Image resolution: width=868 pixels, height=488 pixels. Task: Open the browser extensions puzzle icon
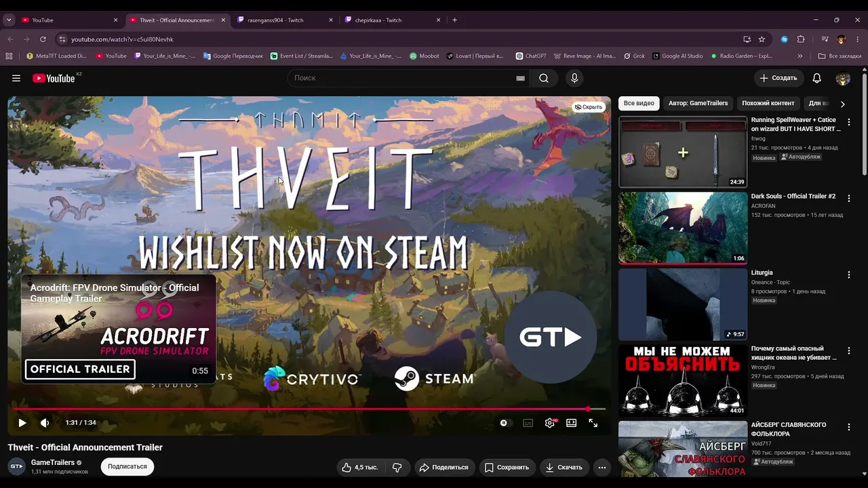point(801,39)
